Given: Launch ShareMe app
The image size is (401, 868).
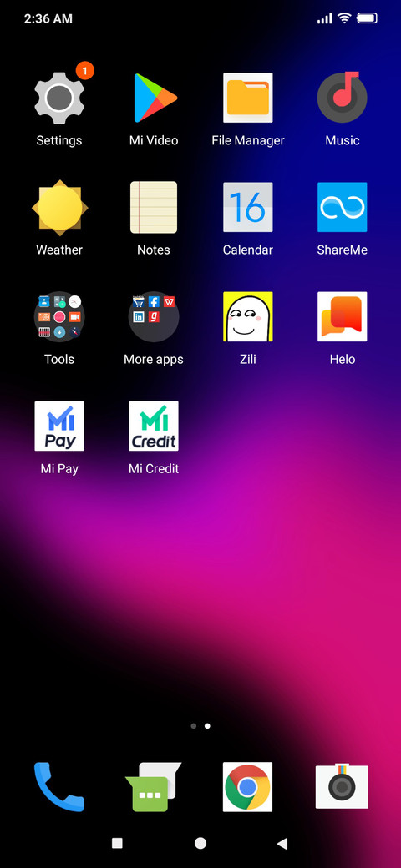Looking at the screenshot, I should 342,207.
